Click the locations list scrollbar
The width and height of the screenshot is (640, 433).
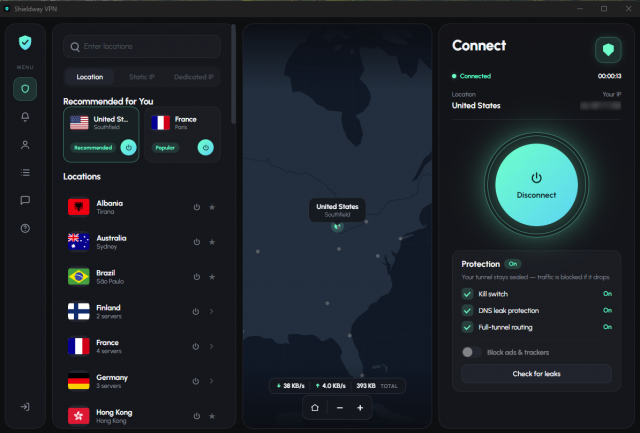[233, 74]
